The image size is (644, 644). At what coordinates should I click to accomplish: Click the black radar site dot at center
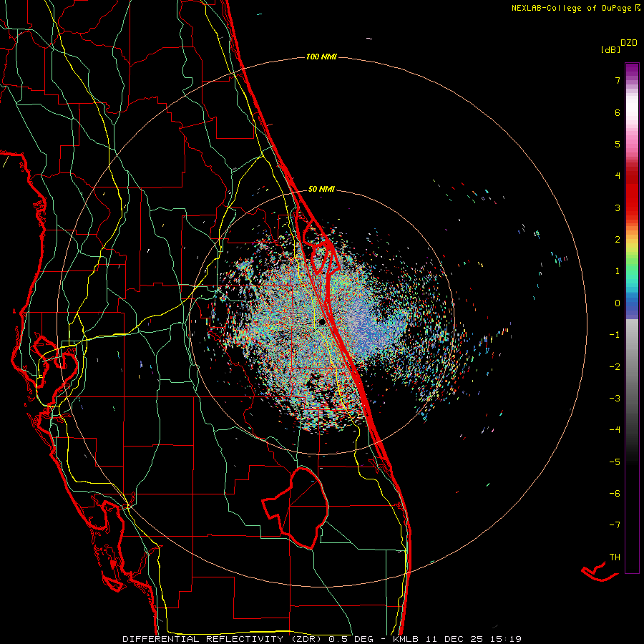coord(322,322)
